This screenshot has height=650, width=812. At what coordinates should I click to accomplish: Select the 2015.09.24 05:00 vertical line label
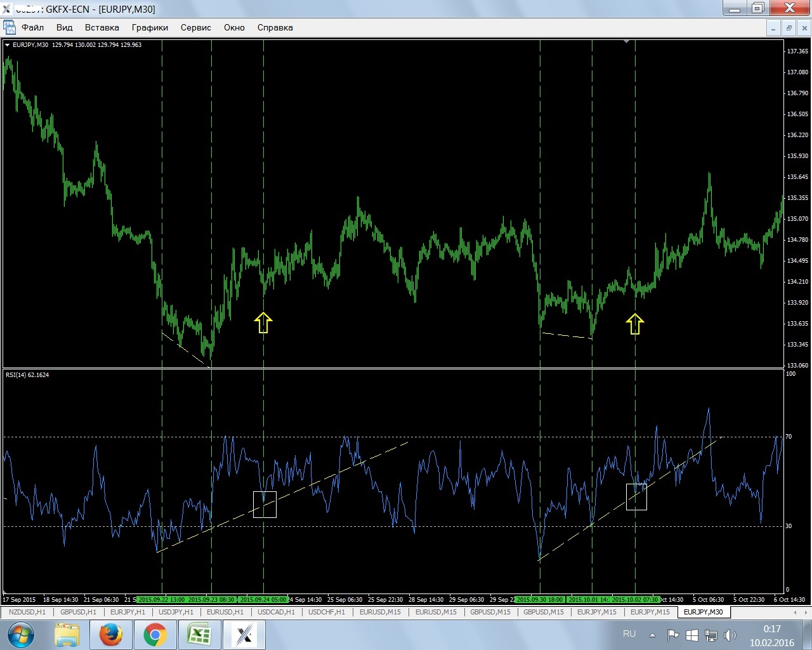pos(263,599)
